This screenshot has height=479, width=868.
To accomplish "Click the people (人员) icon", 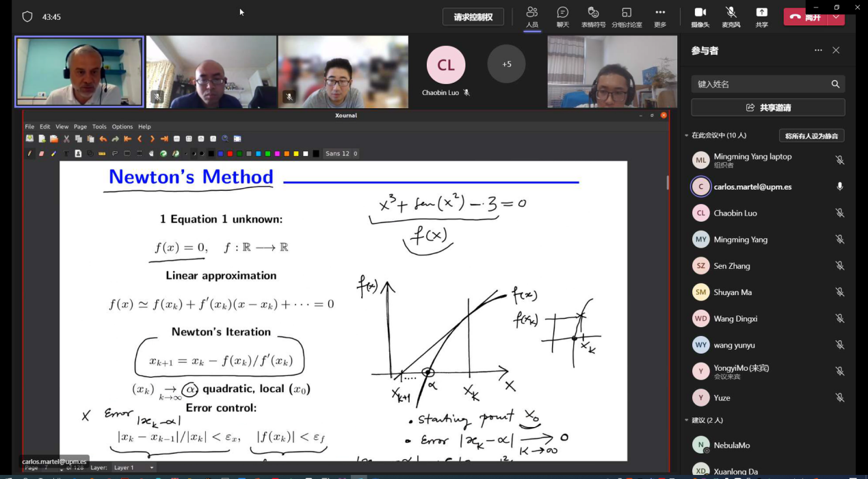I will [x=531, y=16].
